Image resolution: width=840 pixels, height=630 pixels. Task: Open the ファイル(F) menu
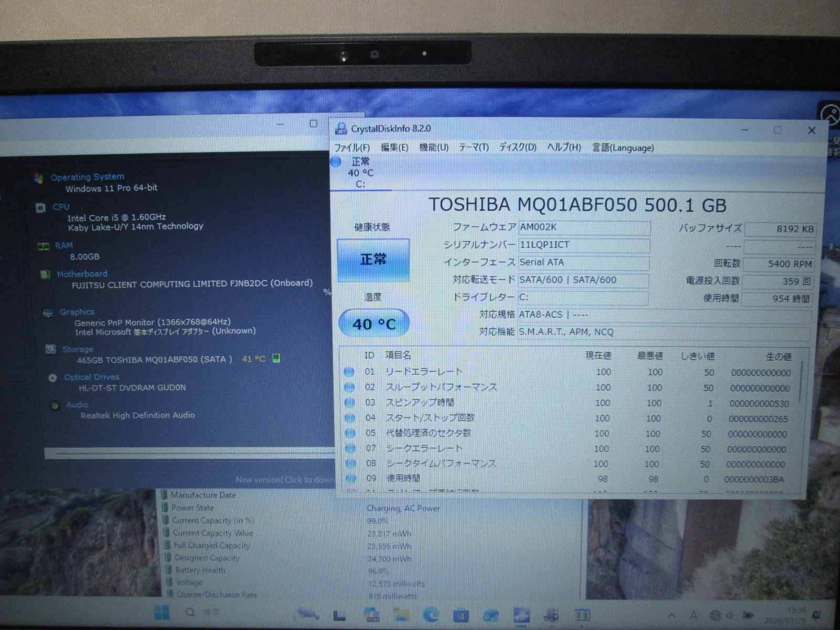[x=352, y=148]
